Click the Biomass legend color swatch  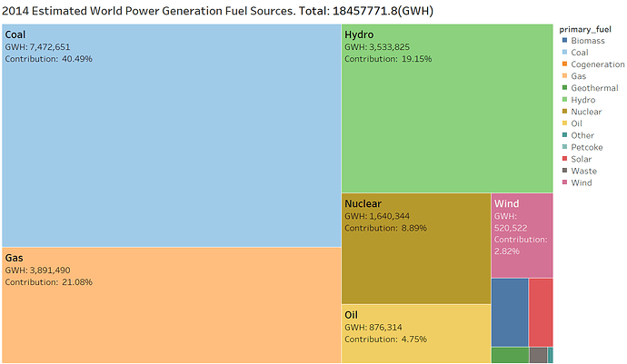(564, 40)
